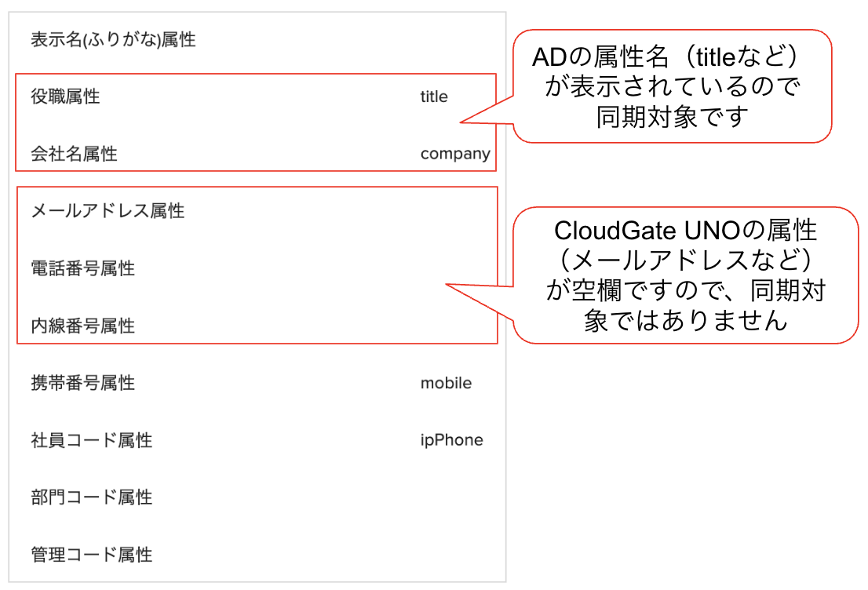Viewport: 868px width, 590px height.
Task: Click the title attribute value
Action: click(x=434, y=97)
